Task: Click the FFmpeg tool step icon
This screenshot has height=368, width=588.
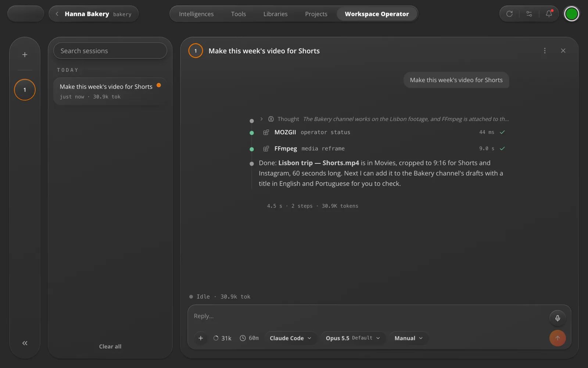Action: click(x=266, y=149)
